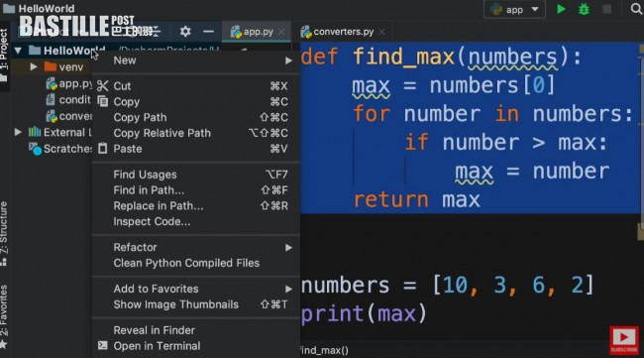Open the New submenu
The width and height of the screenshot is (644, 358).
(196, 60)
